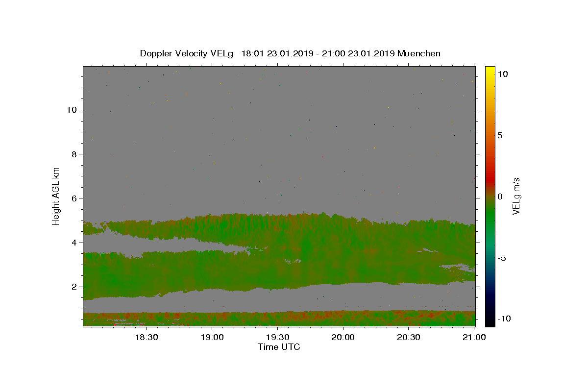Click the height tick label '6'
Viewport: 588px width, 392px height.
(73, 198)
